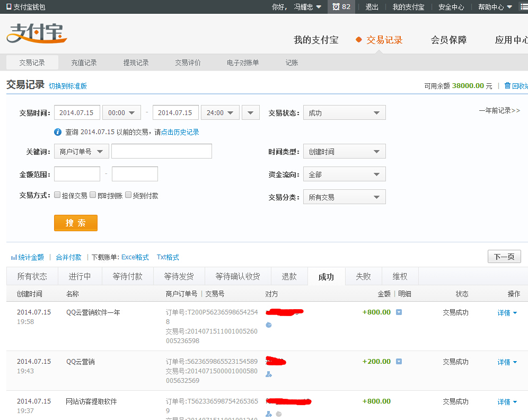Tick the 货到付款 checkbox
This screenshot has height=420, width=528.
click(x=128, y=195)
